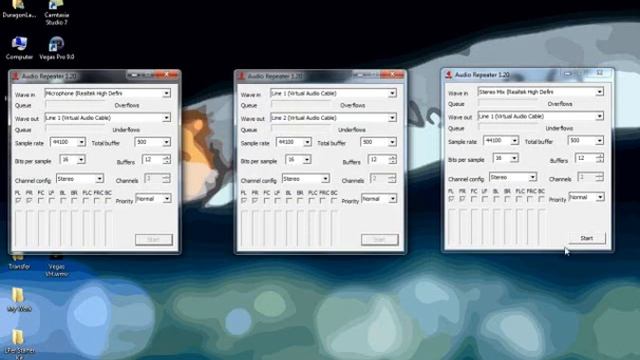
Task: Enable FLC checkbox in Line 2 window
Action: coord(311,201)
